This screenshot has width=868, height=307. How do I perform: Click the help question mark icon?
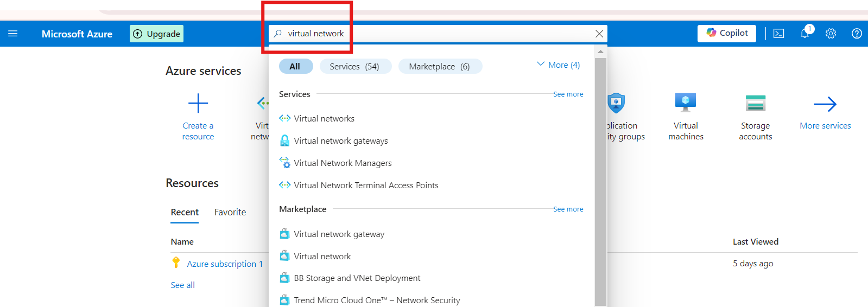tap(857, 34)
